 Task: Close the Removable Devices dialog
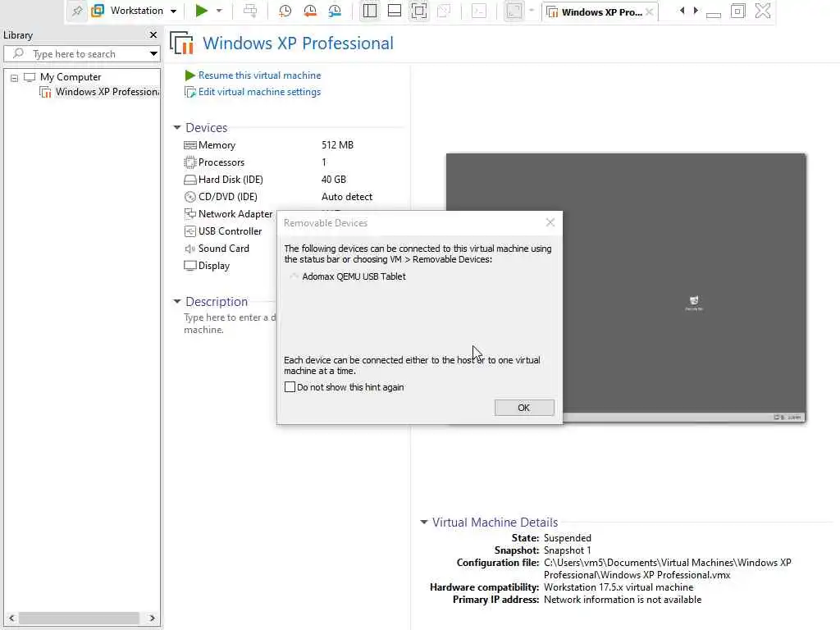(x=550, y=222)
